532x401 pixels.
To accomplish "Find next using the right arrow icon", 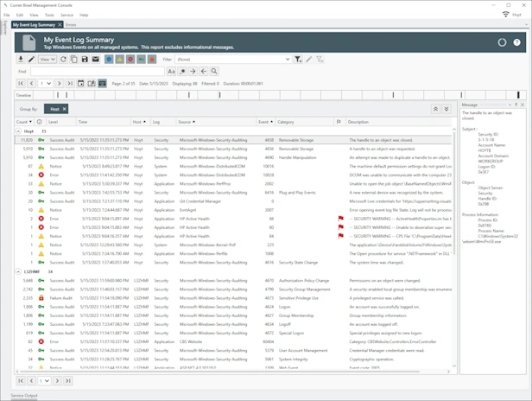I will (x=193, y=72).
